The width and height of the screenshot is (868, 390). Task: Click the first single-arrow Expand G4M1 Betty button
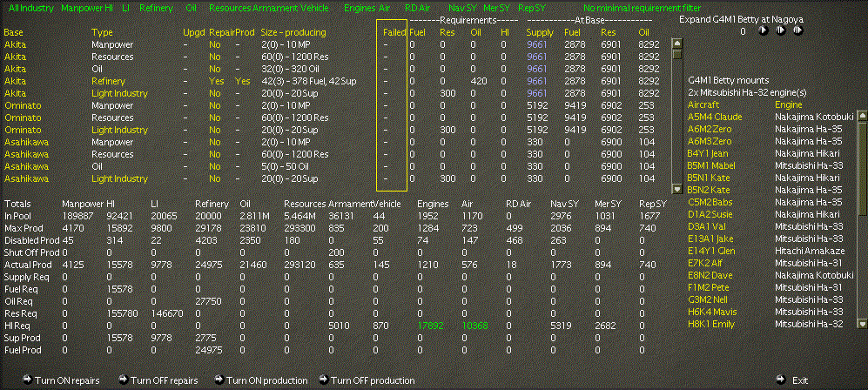point(764,31)
